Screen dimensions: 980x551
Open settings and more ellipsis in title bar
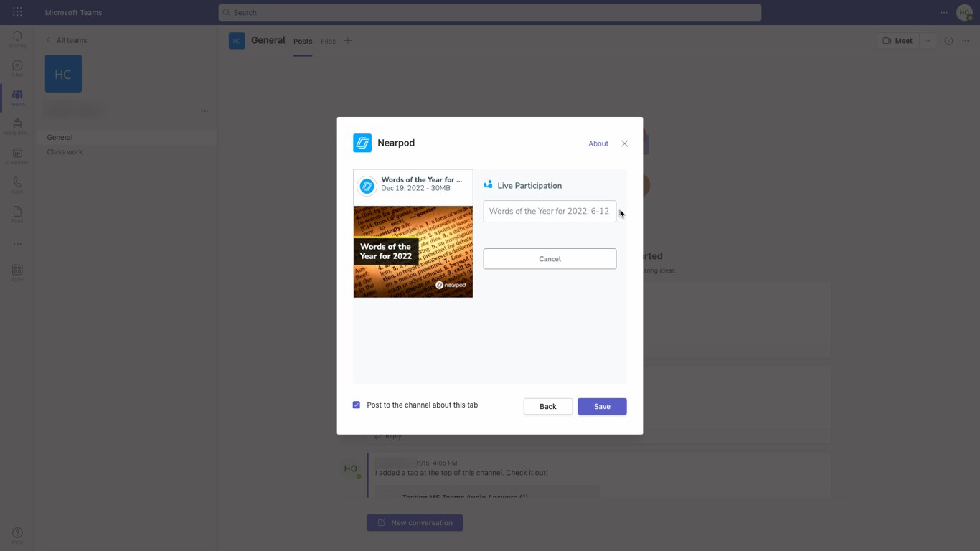(x=944, y=12)
